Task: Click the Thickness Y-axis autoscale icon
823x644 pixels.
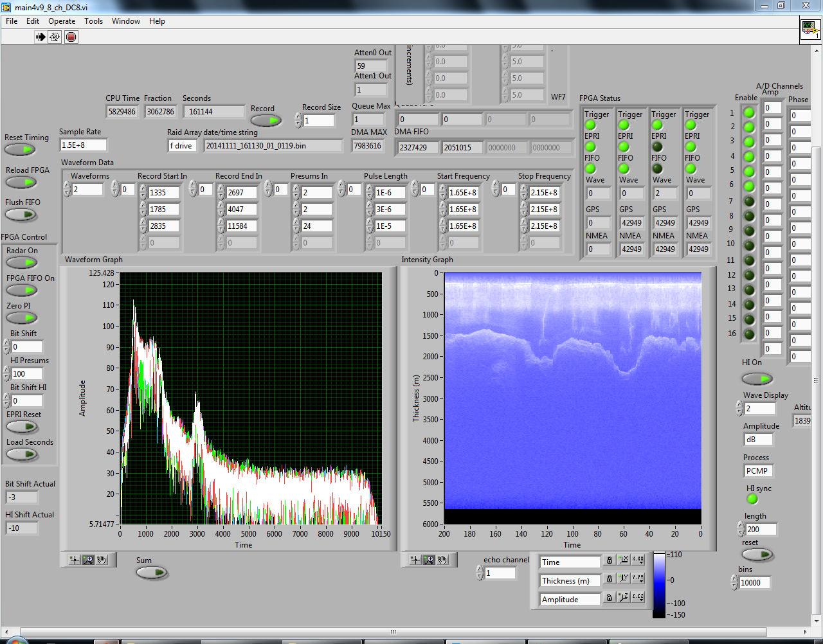Action: 623,579
